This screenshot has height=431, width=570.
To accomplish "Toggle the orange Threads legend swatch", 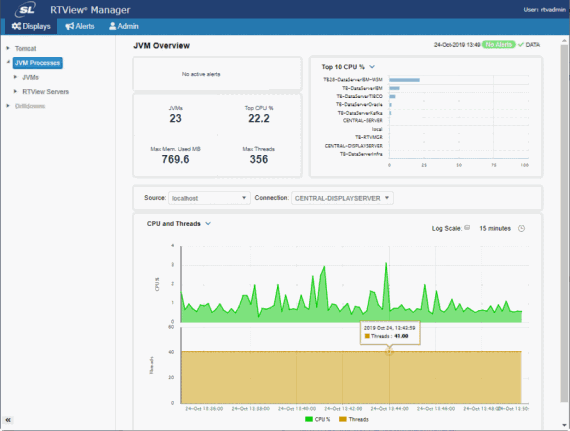I will pyautogui.click(x=342, y=419).
